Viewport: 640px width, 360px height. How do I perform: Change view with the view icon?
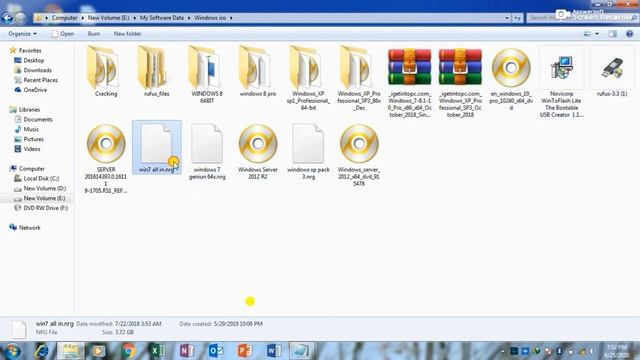[587, 34]
